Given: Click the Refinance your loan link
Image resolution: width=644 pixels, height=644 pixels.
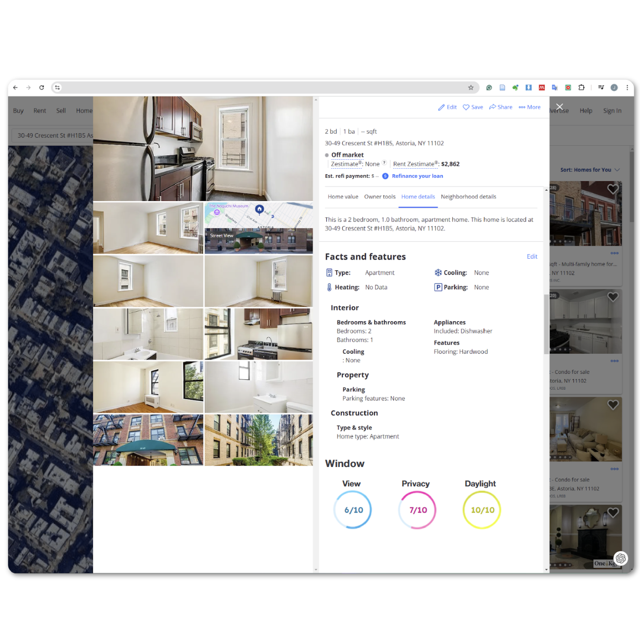Looking at the screenshot, I should [x=417, y=176].
